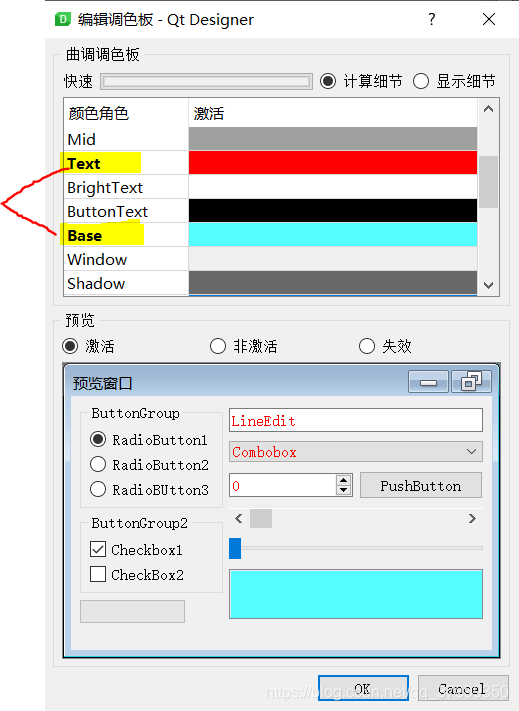Image resolution: width=519 pixels, height=711 pixels.
Task: Open the Combobox dropdown
Action: 356,452
